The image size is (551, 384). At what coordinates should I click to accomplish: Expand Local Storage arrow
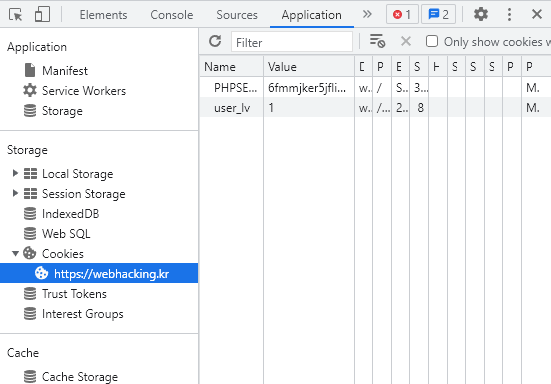[x=15, y=173]
